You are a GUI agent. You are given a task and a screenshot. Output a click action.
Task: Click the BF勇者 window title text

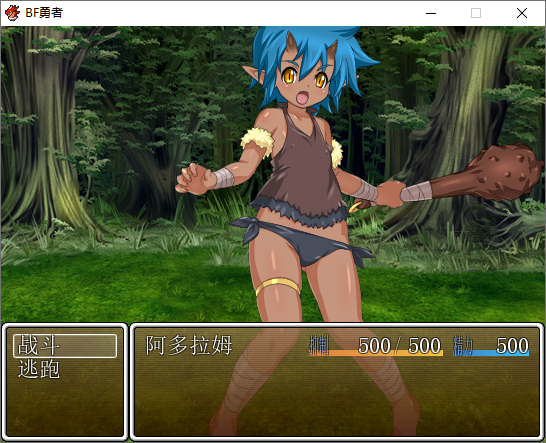44,13
